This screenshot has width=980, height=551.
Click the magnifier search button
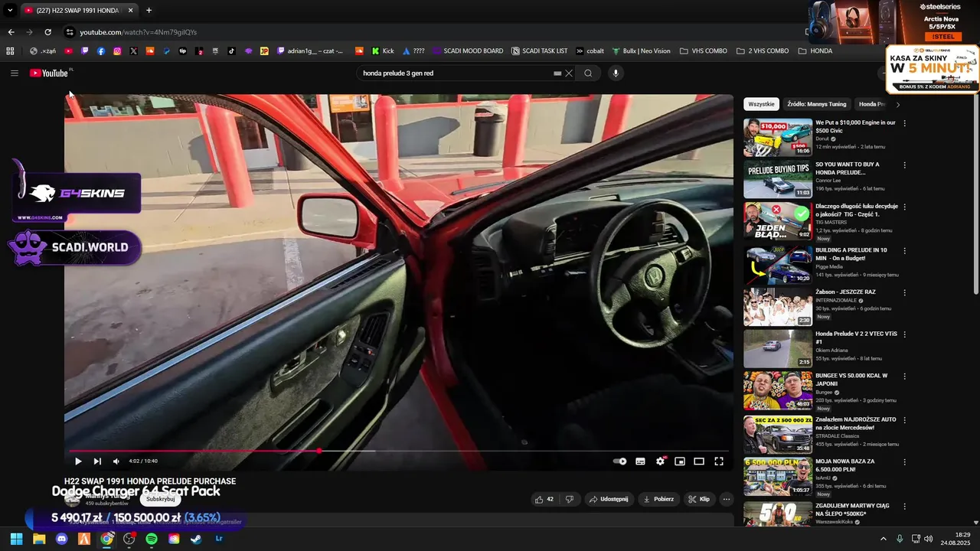588,73
